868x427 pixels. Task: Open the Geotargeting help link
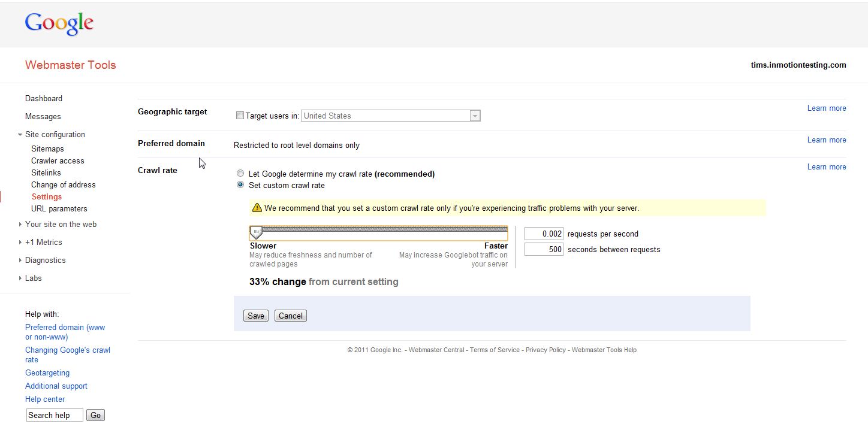[x=47, y=373]
